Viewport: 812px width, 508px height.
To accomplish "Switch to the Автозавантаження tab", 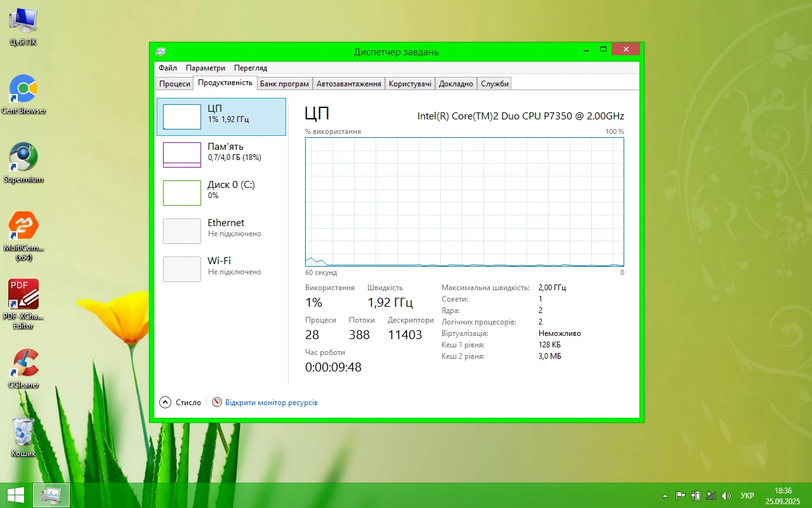I will click(348, 84).
